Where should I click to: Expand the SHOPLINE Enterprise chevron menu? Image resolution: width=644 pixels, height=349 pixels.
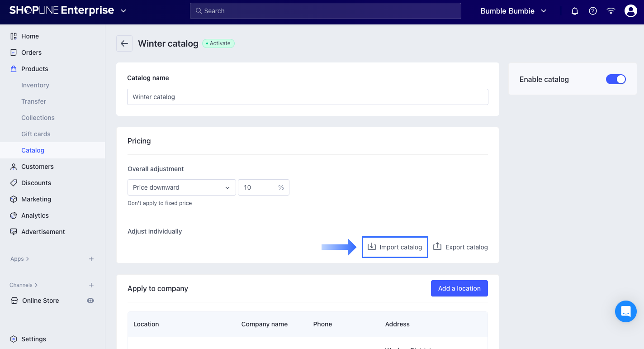pyautogui.click(x=123, y=11)
